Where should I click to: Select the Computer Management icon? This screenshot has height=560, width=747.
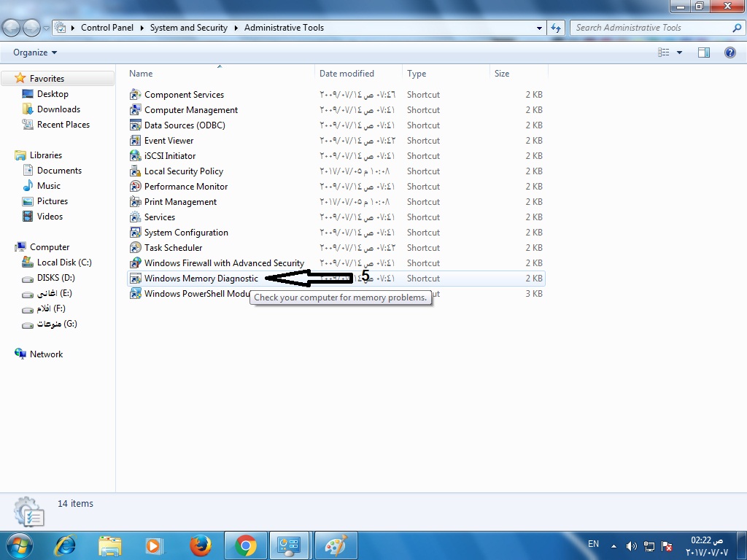click(x=135, y=110)
